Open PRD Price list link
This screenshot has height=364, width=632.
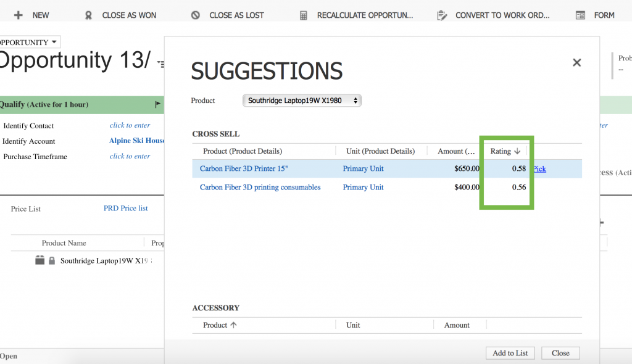coord(125,209)
